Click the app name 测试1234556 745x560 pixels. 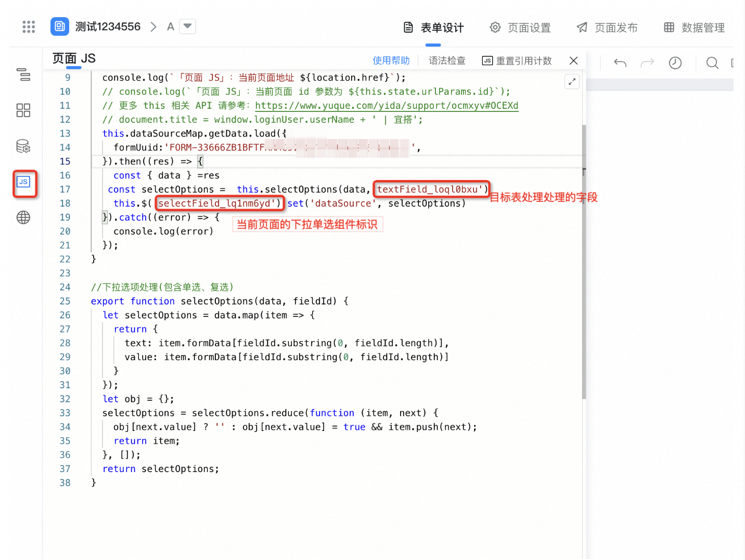[x=108, y=27]
